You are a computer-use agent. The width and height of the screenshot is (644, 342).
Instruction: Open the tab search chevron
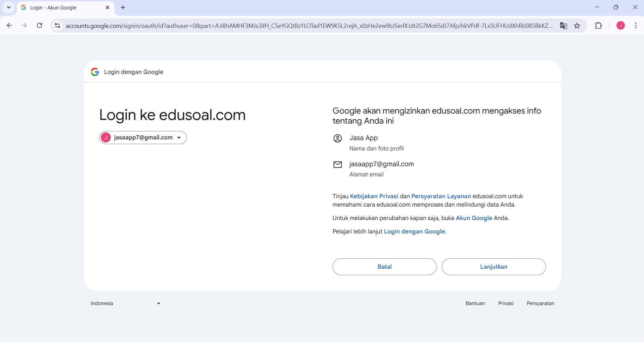click(8, 7)
